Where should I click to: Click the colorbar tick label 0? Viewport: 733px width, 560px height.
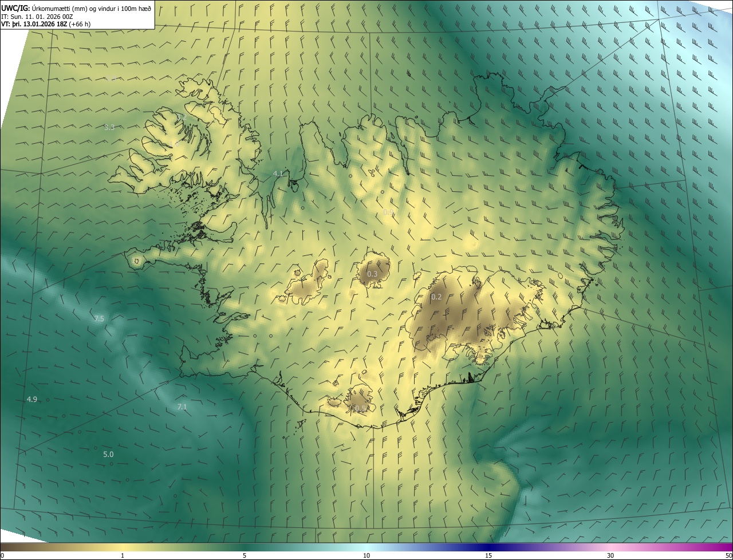pos(2,555)
